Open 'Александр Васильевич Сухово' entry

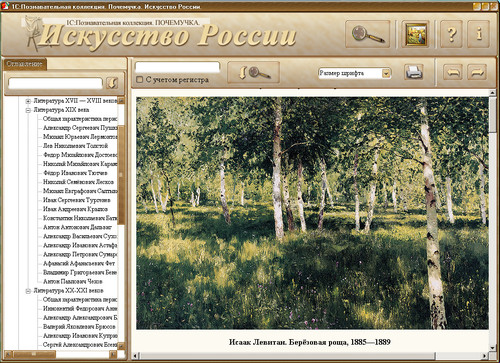(80, 236)
